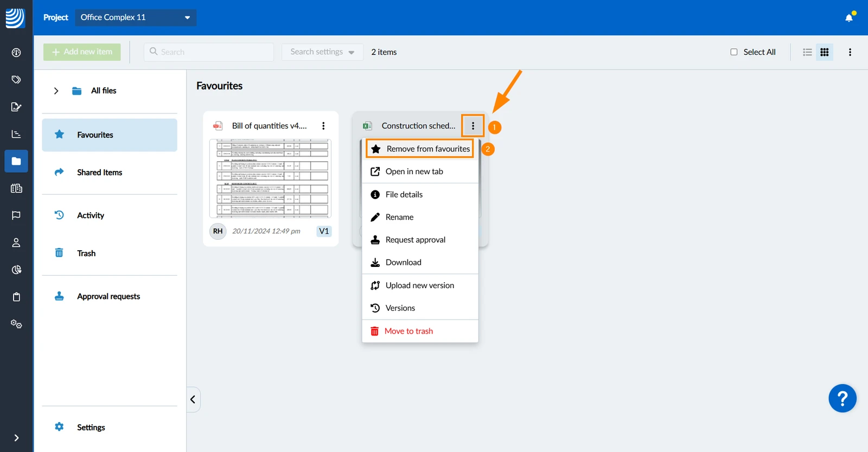Switch to list view layout
Screen dimensions: 868x452
pyautogui.click(x=807, y=52)
